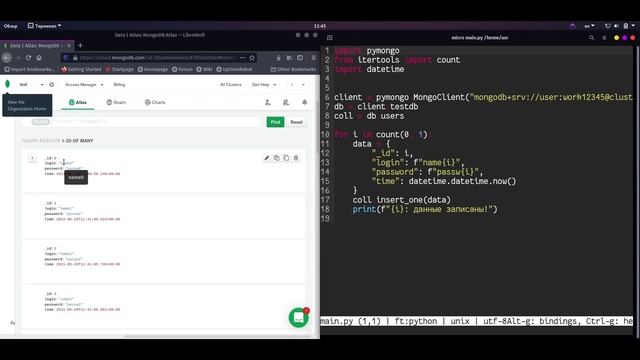
Task: Click 'import pymongo' on line 1
Action: [367, 51]
